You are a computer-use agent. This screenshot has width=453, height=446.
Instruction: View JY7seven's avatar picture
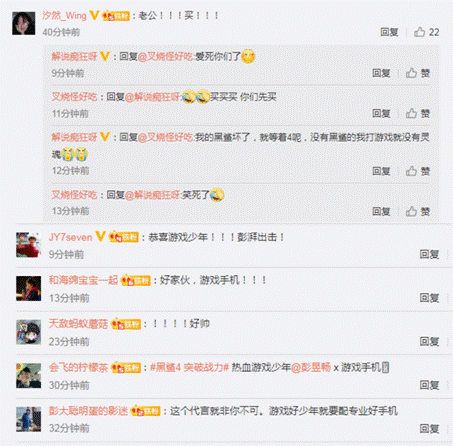coord(28,245)
